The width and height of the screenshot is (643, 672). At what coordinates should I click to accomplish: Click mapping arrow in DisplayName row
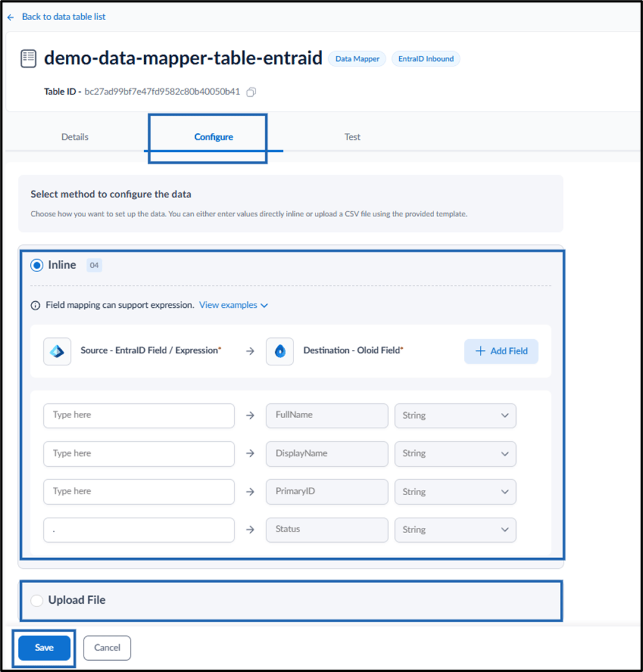(x=250, y=453)
